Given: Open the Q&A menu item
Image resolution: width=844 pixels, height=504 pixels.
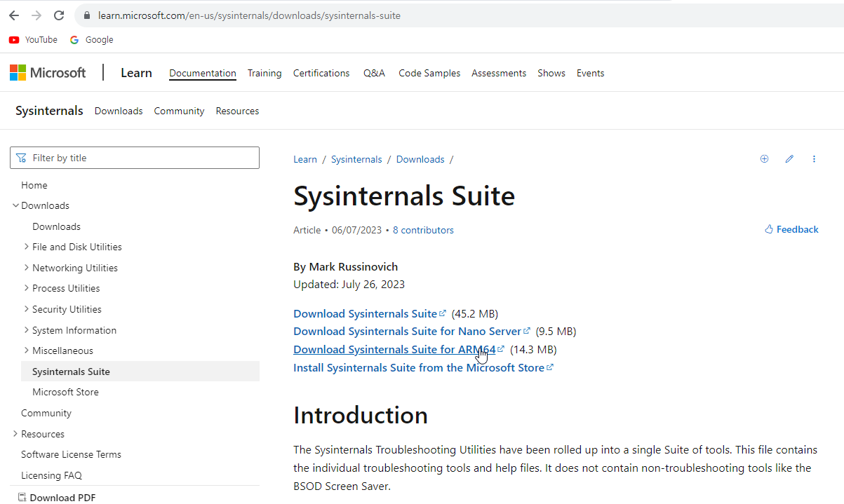Looking at the screenshot, I should tap(374, 73).
